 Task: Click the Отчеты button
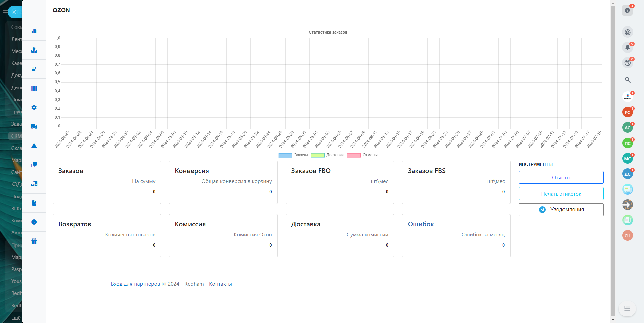(561, 177)
